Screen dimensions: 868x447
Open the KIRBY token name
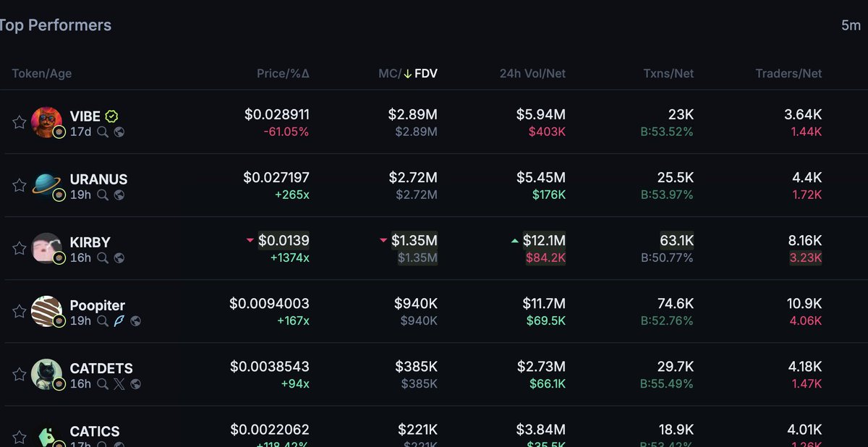tap(90, 242)
